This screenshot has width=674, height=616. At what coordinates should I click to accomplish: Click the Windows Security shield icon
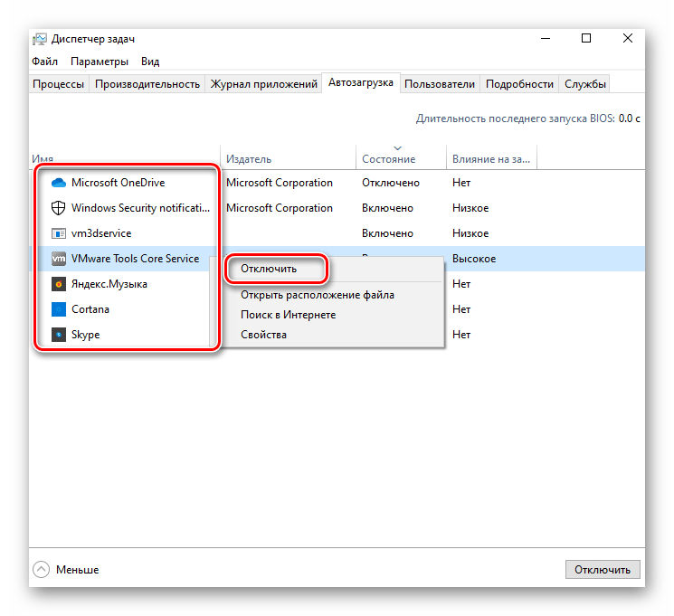(x=59, y=208)
